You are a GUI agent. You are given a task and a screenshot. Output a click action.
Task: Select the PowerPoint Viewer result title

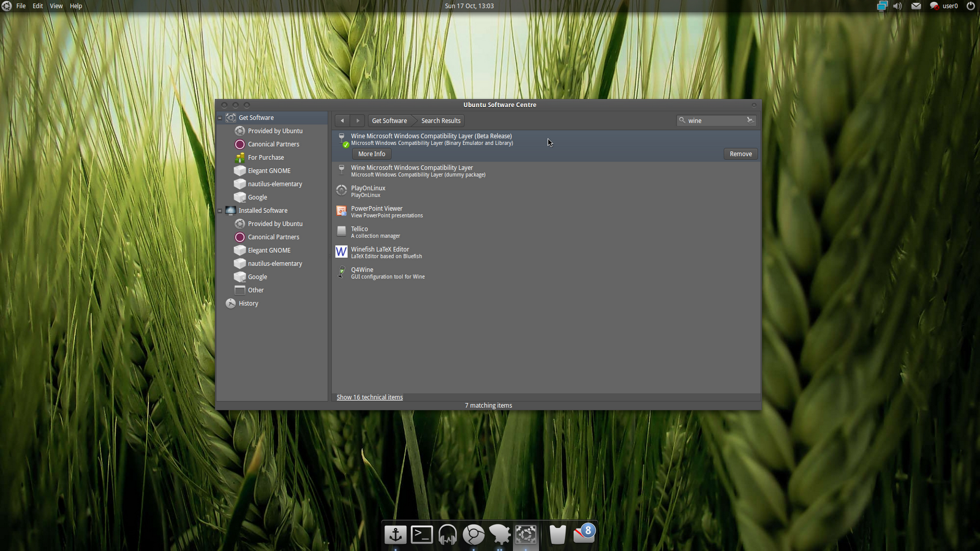pos(377,209)
